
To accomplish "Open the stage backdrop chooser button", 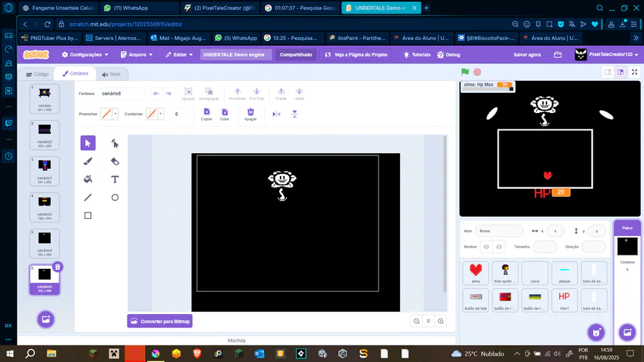I will 627,333.
